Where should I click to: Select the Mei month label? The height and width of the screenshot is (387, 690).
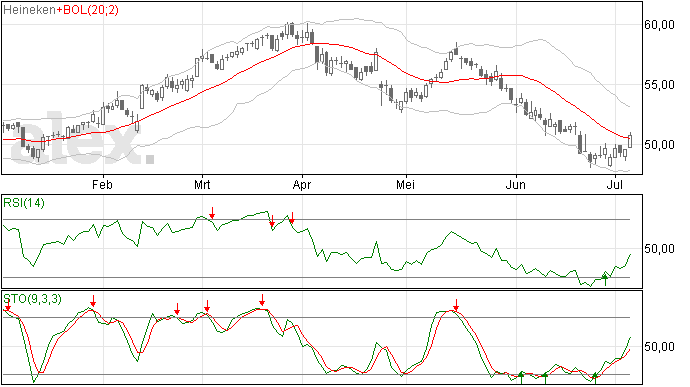(x=405, y=185)
